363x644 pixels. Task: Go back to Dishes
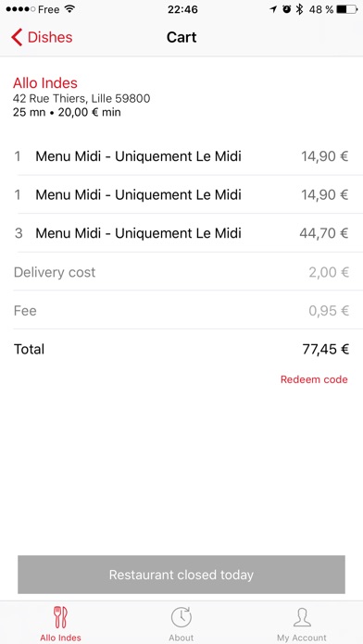click(42, 37)
